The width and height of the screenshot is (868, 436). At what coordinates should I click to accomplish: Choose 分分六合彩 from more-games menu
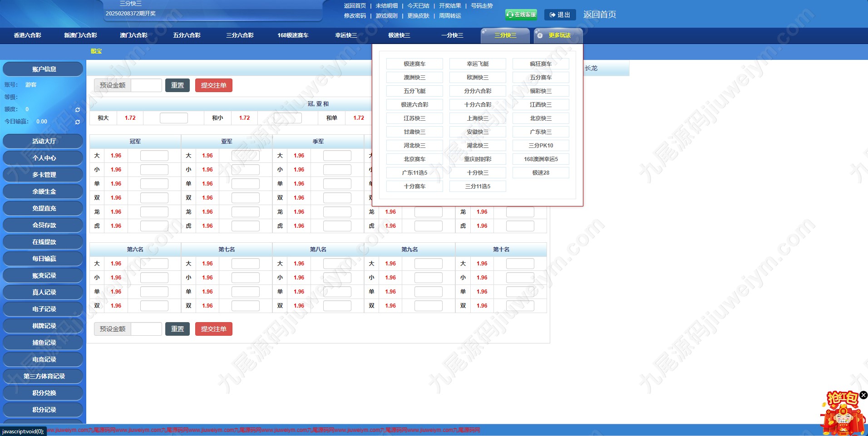click(478, 91)
